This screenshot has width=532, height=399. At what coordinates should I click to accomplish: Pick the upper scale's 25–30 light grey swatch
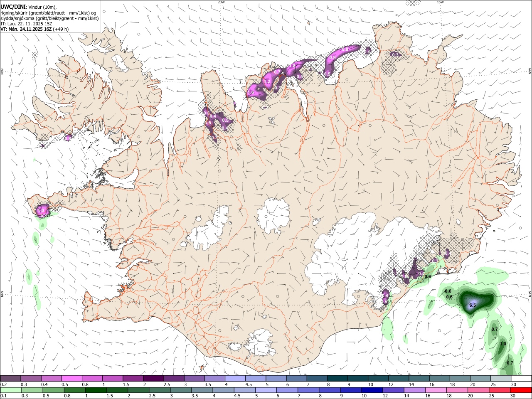pyautogui.click(x=500, y=378)
